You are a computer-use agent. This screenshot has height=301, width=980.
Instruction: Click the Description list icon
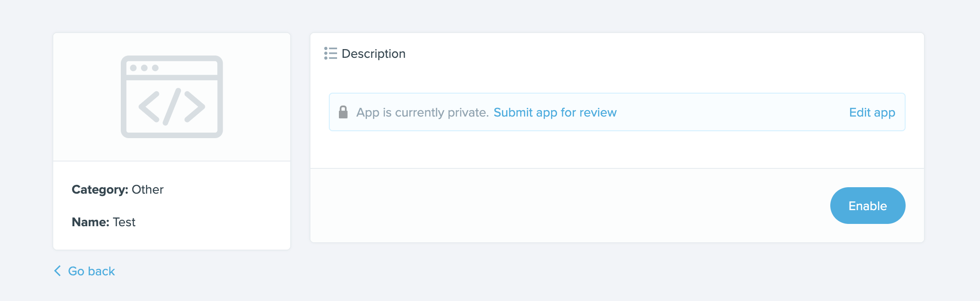click(330, 53)
